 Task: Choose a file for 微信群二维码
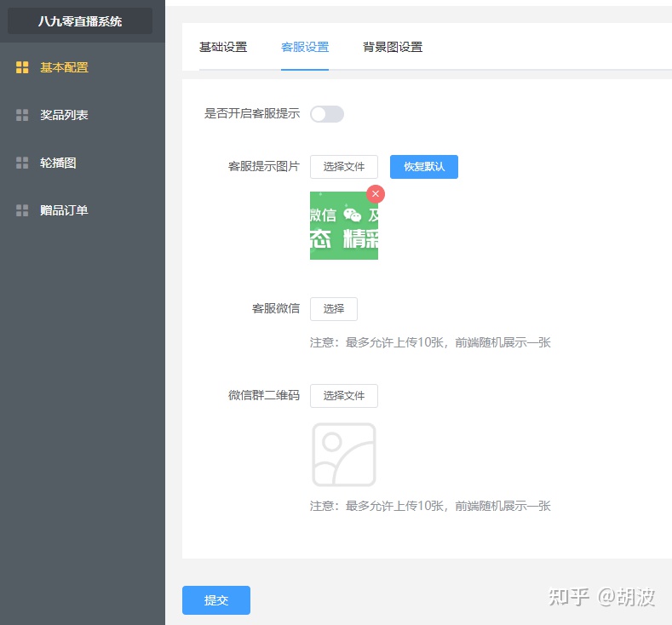click(x=343, y=396)
